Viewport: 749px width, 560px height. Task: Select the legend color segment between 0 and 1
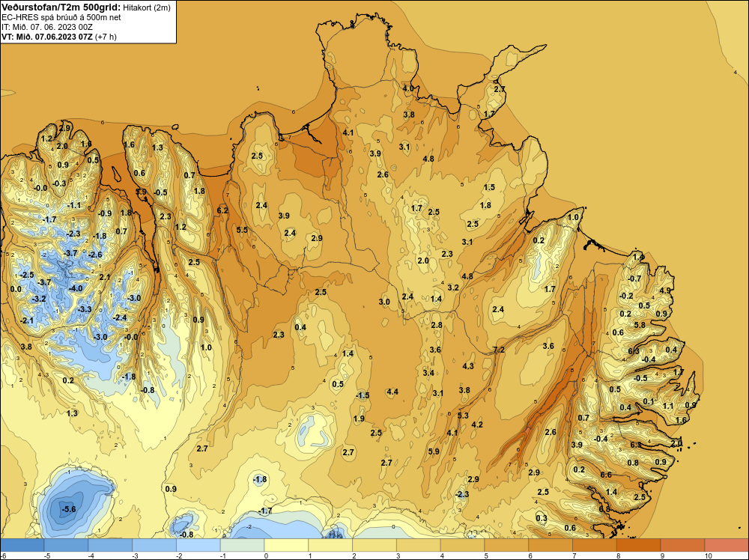point(286,545)
